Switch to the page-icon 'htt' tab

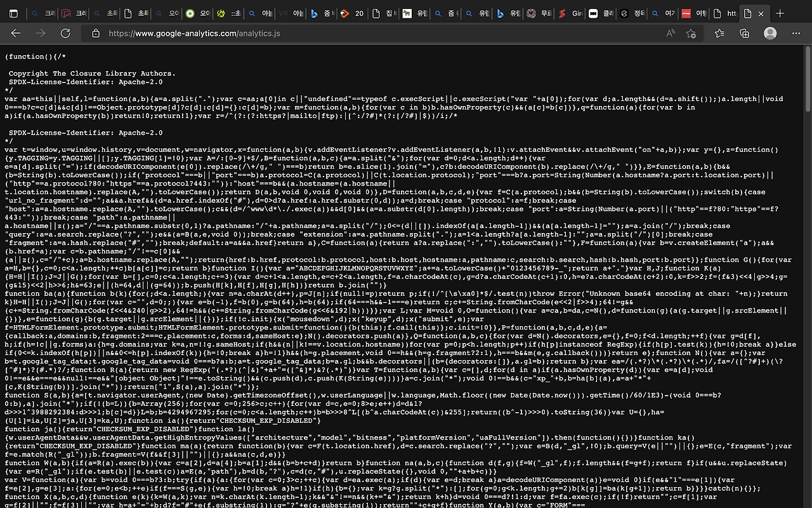[725, 13]
